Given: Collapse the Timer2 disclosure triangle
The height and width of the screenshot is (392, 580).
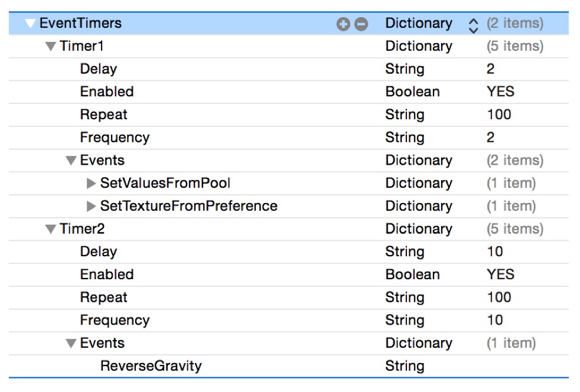Looking at the screenshot, I should (51, 228).
